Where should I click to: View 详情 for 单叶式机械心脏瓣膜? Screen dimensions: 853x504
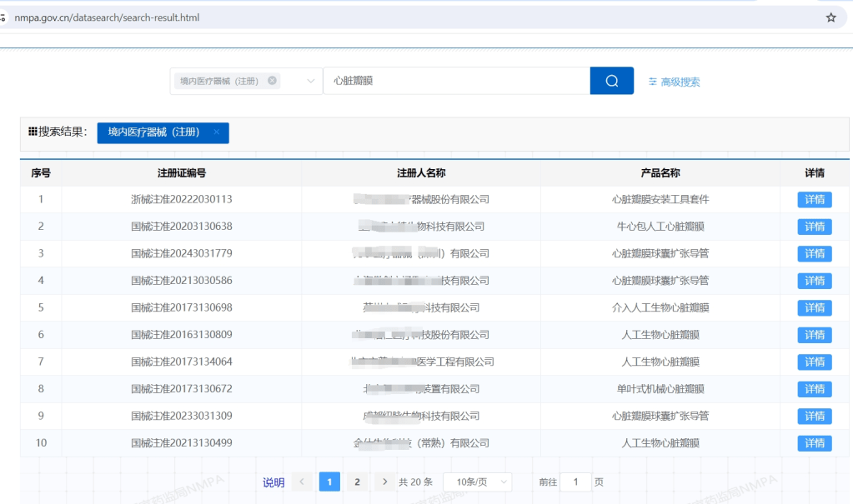[814, 389]
